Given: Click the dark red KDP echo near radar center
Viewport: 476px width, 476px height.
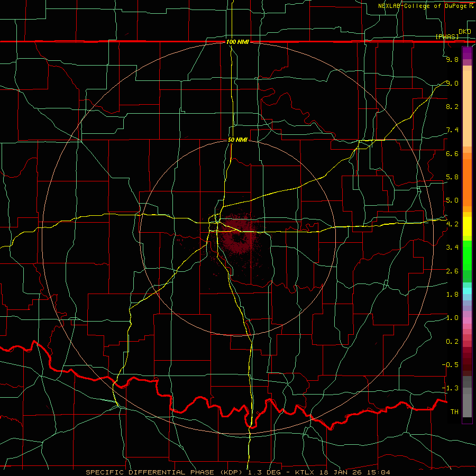Looking at the screenshot, I should point(239,235).
